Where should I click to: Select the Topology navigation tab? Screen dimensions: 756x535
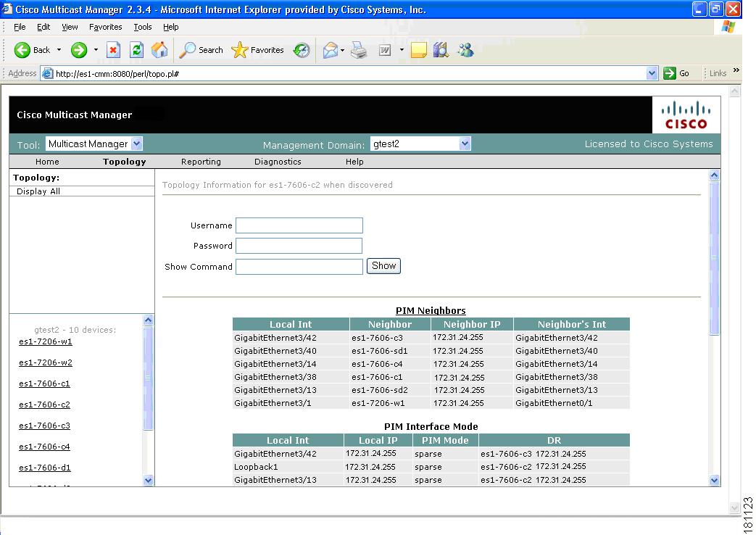click(125, 162)
